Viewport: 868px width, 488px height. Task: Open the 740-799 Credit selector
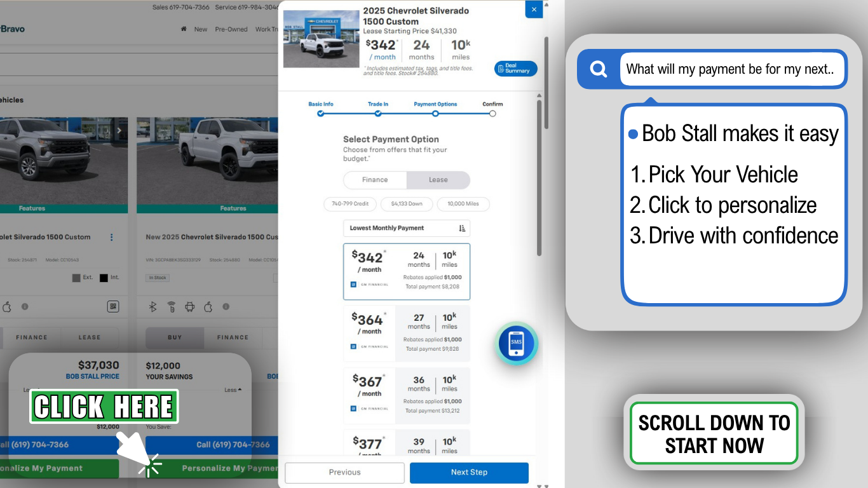pyautogui.click(x=350, y=204)
